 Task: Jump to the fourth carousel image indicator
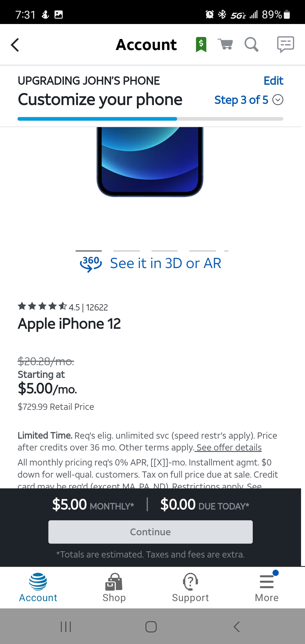(x=202, y=251)
